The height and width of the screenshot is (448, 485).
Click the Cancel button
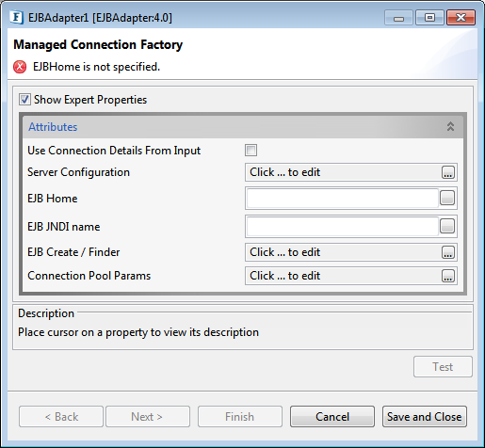[332, 417]
